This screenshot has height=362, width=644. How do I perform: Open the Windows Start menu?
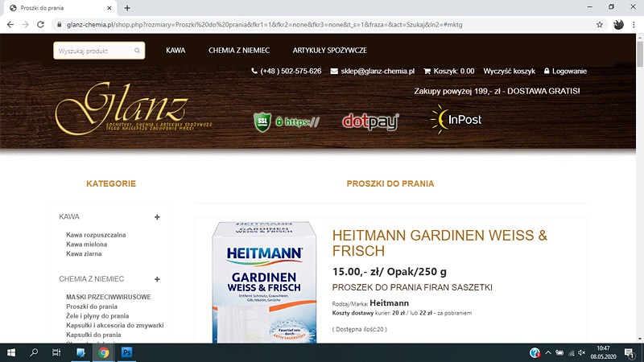(x=11, y=352)
